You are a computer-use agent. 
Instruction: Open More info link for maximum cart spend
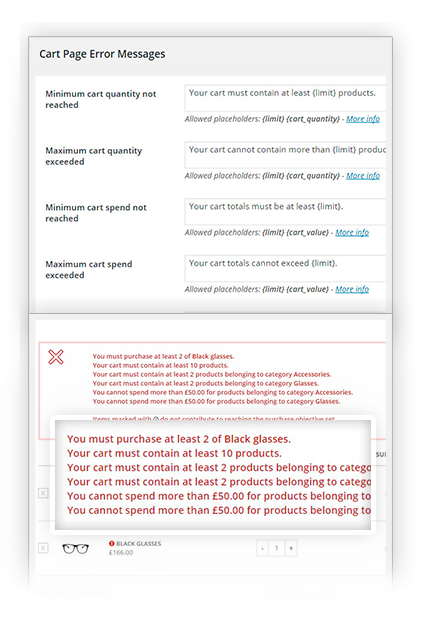click(x=352, y=289)
